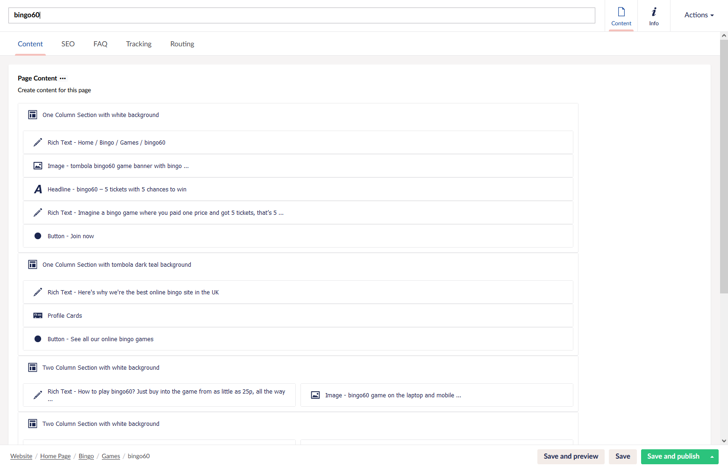The width and height of the screenshot is (728, 467).
Task: Switch to the SEO tab
Action: (68, 44)
